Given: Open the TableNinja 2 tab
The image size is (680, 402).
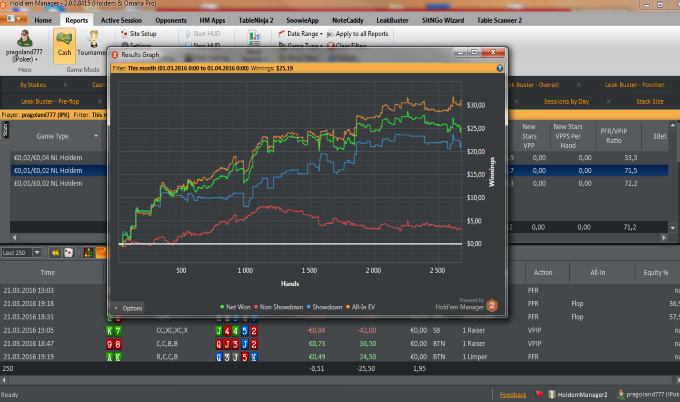Looking at the screenshot, I should (256, 20).
